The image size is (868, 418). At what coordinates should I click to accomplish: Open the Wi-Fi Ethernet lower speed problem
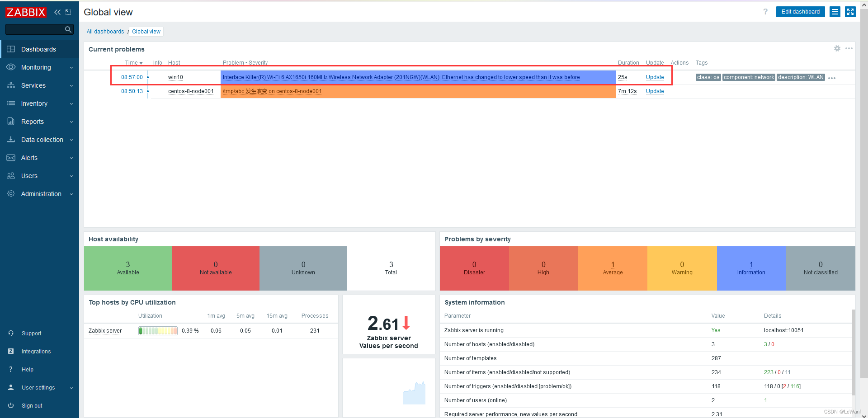coord(401,77)
